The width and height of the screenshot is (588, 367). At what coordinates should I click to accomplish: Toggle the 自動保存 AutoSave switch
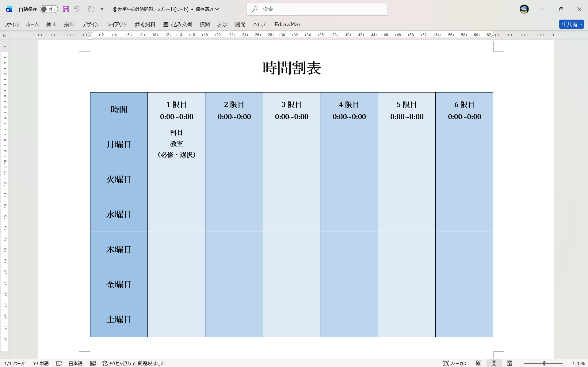pos(48,9)
